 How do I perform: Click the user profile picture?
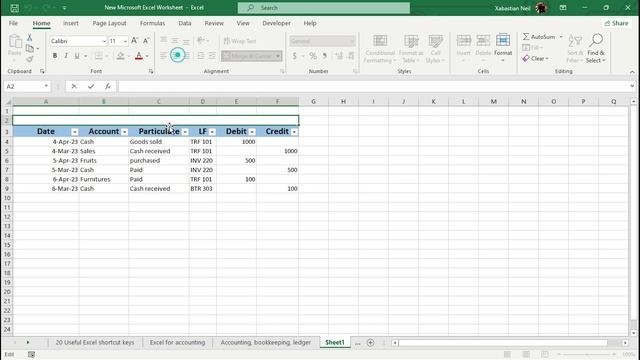tap(541, 8)
